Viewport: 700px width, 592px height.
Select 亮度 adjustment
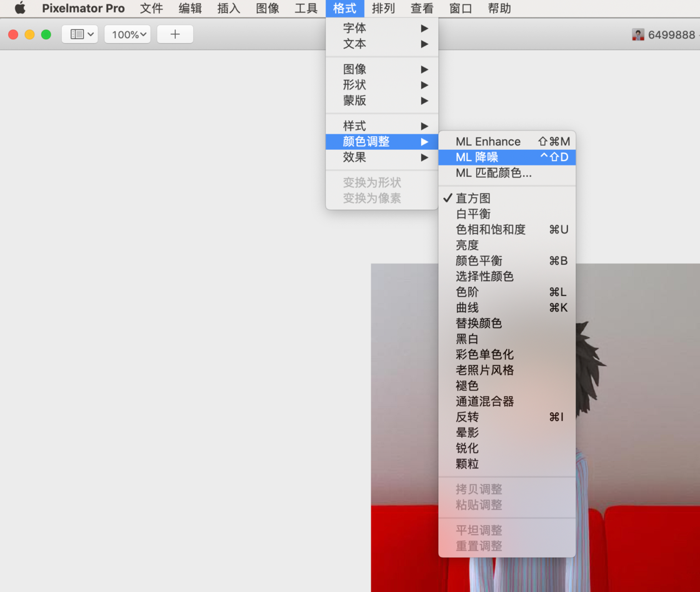point(507,245)
